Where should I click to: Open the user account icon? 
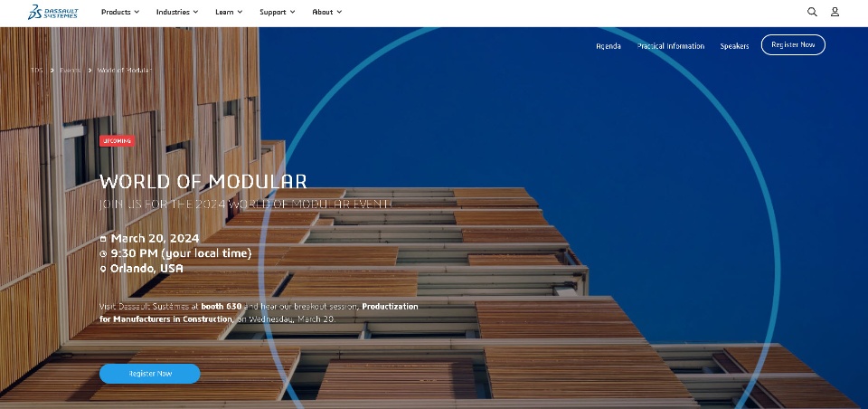[x=835, y=12]
